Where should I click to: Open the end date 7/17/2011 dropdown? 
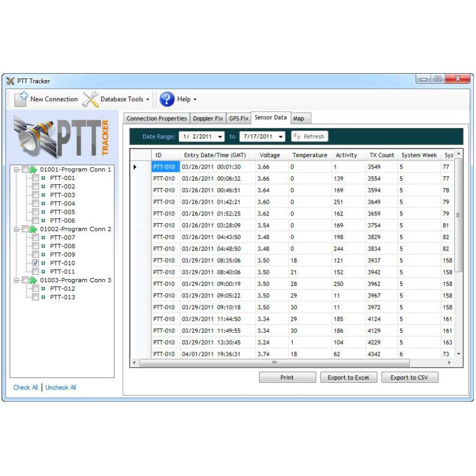point(281,137)
